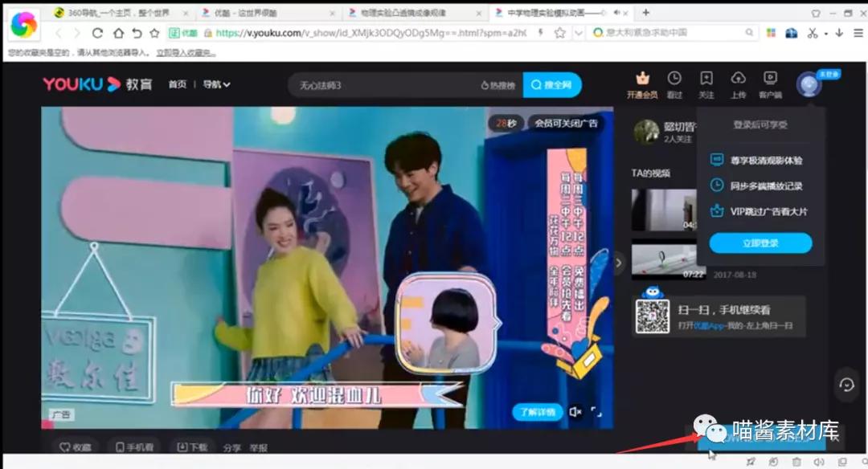Go to browser home page icon

(118, 33)
